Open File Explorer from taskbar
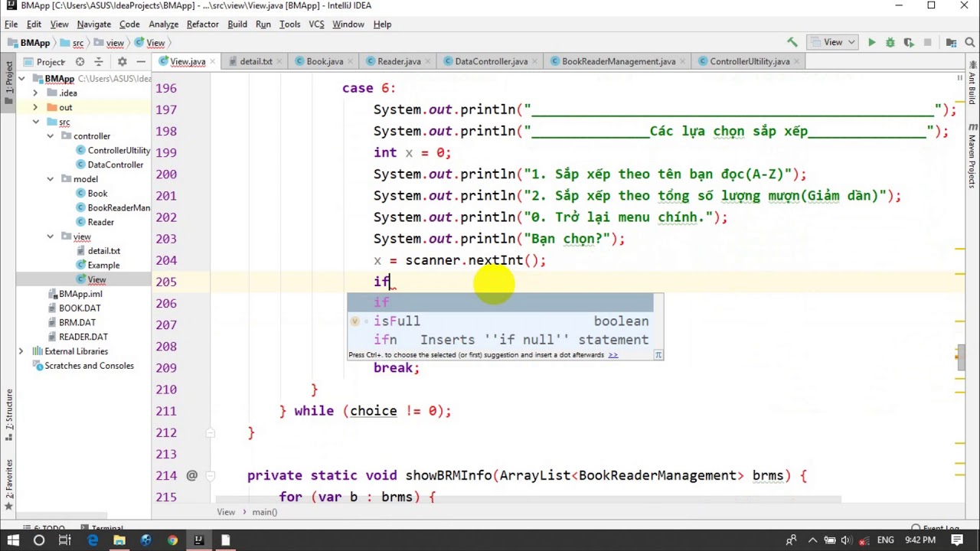Screen dimensions: 980x551 click(119, 540)
